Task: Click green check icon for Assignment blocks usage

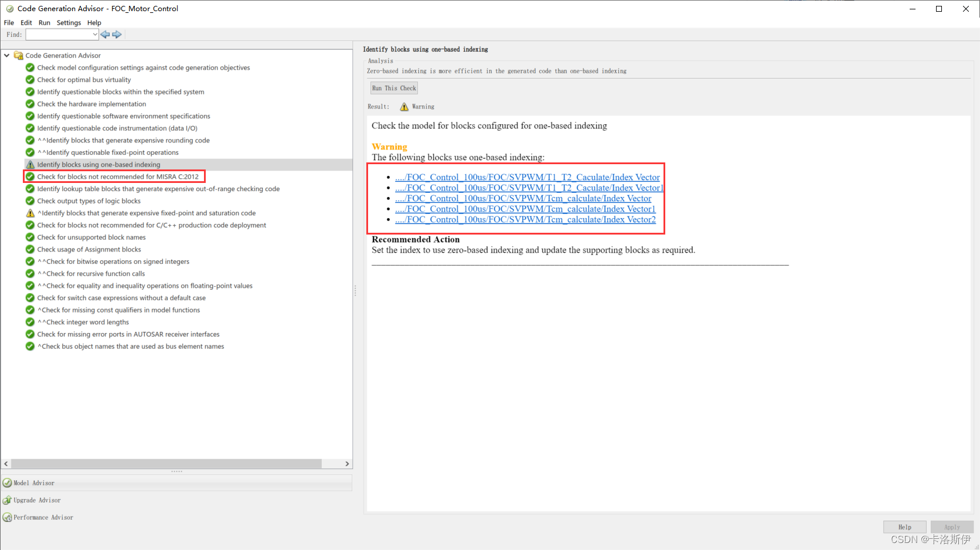Action: pyautogui.click(x=30, y=250)
